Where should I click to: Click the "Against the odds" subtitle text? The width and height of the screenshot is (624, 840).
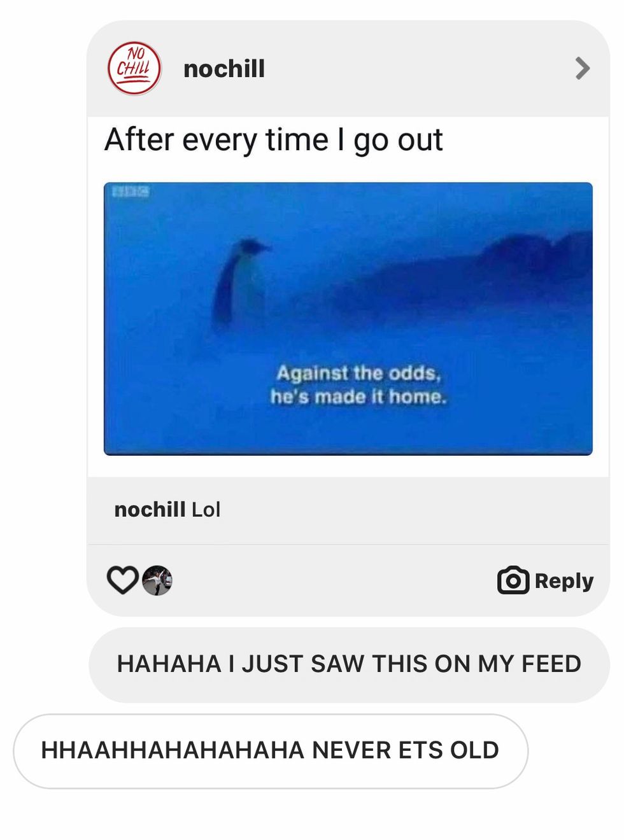[x=358, y=373]
